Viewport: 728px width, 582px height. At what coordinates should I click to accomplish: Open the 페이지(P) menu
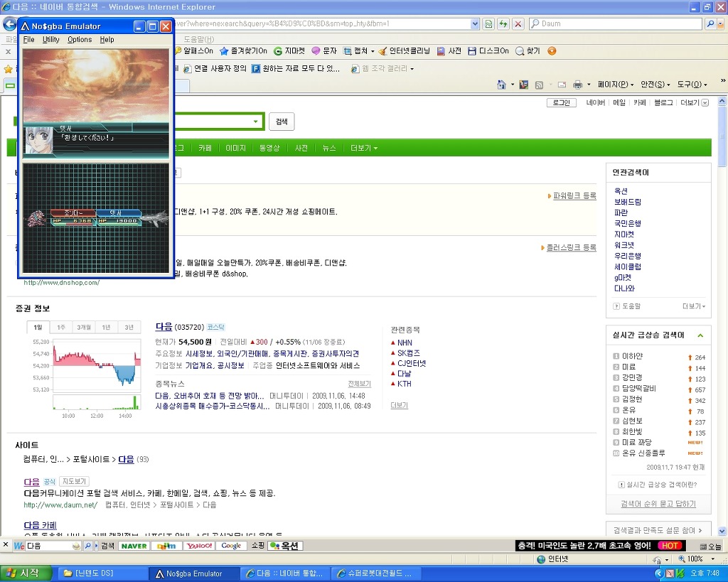(x=616, y=85)
